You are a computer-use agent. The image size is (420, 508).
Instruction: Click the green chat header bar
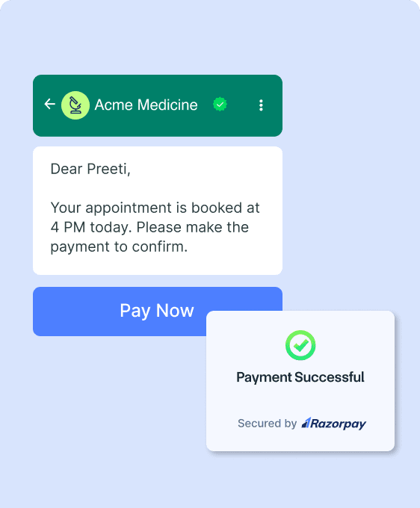click(158, 105)
